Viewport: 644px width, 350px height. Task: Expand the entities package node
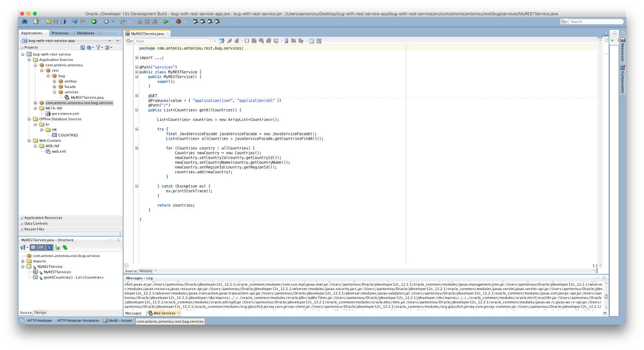pyautogui.click(x=54, y=81)
